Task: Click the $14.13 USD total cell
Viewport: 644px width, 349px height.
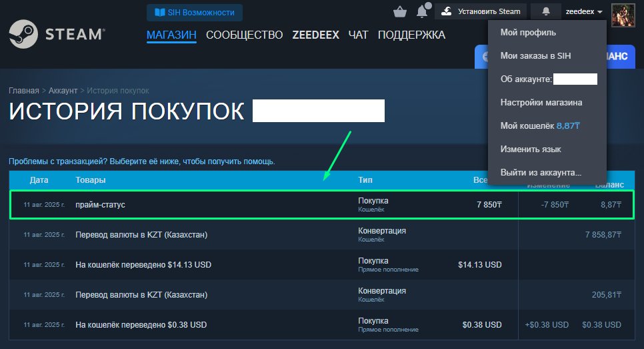Action: point(480,265)
